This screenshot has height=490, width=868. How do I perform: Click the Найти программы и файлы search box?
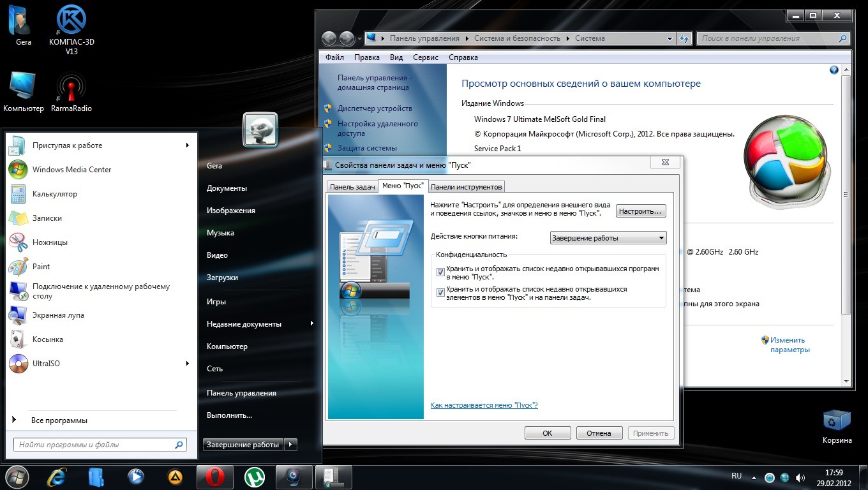100,445
